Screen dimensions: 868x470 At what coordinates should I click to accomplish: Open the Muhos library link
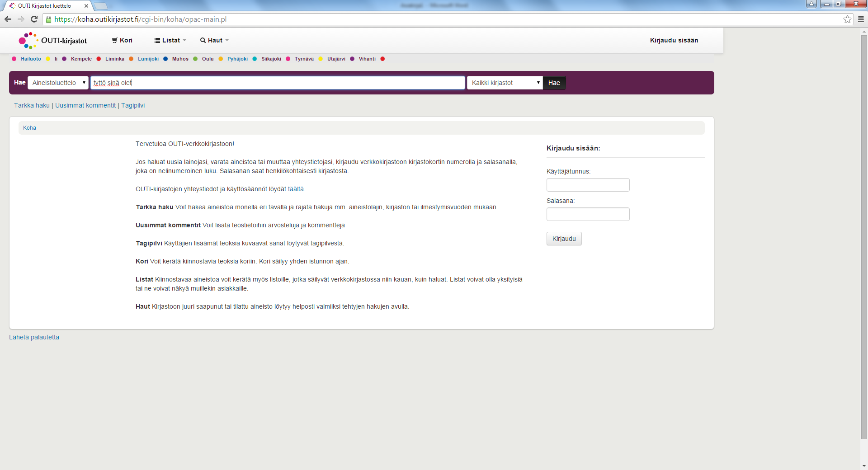(180, 59)
